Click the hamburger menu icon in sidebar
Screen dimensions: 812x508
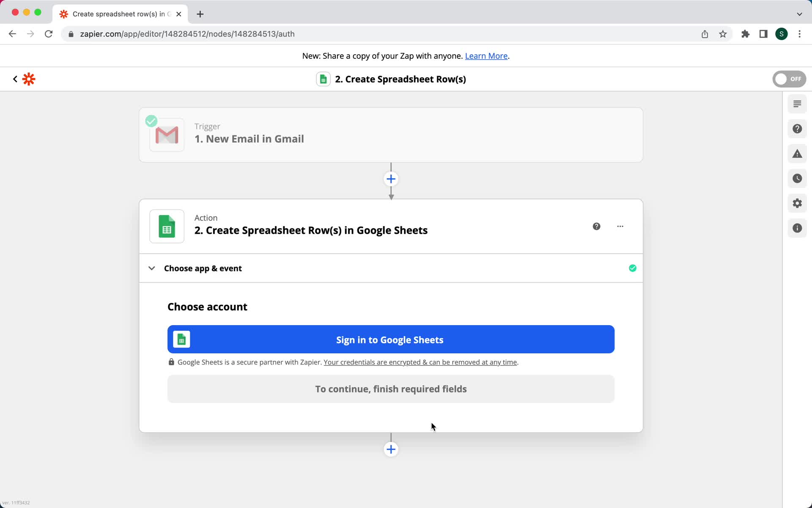[797, 104]
